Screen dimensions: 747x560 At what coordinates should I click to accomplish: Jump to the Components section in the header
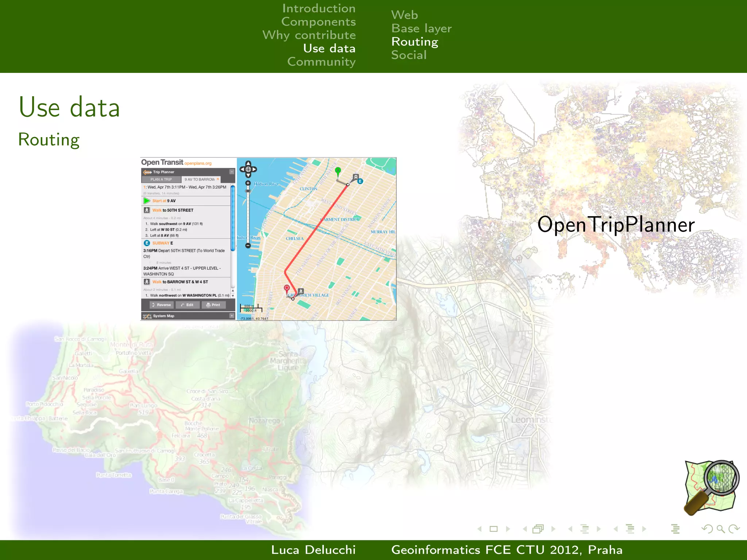click(x=318, y=22)
